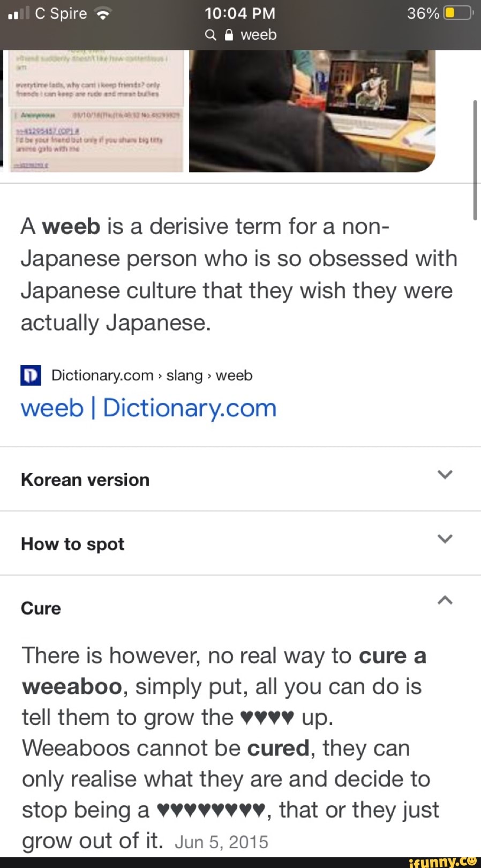Select the 10:04 PM clock in status bar
Screen dimensions: 481x868
point(239,13)
